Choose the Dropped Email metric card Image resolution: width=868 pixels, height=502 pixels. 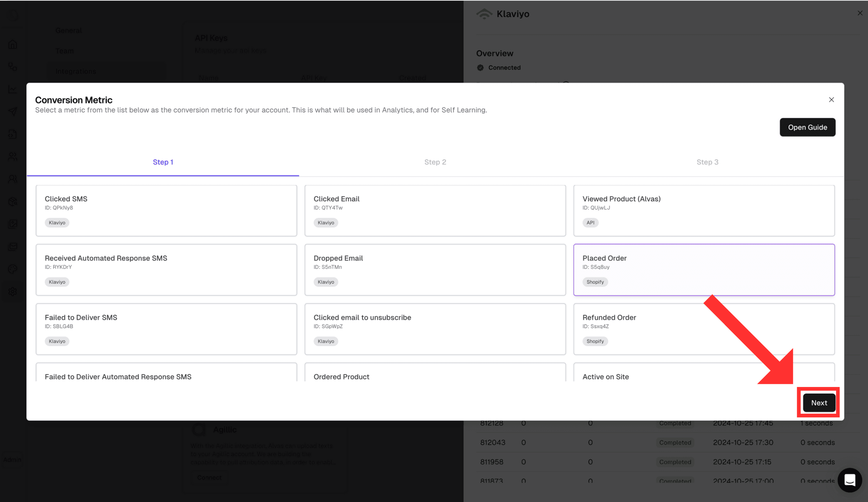click(435, 270)
